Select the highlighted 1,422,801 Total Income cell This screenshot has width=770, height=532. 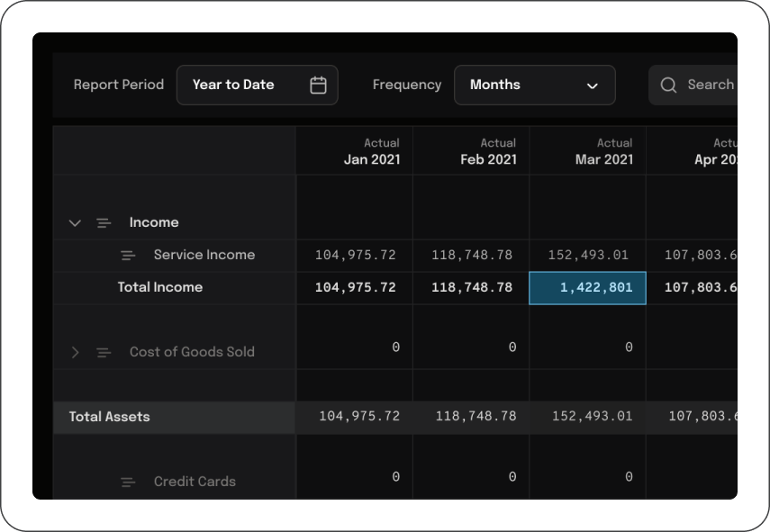[587, 288]
